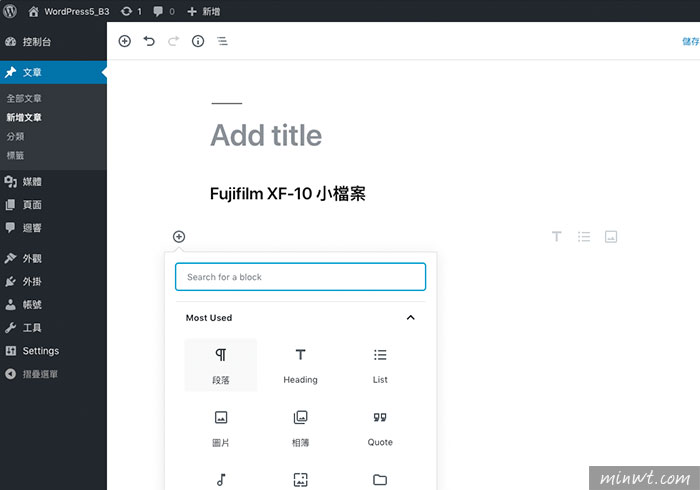Go to the 控制台 dashboard menu
700x490 pixels.
pos(53,42)
